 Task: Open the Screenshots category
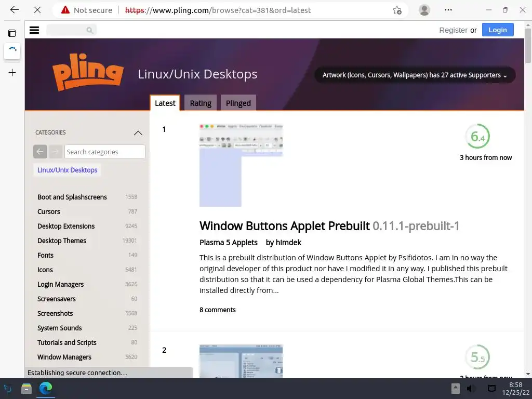tap(55, 313)
